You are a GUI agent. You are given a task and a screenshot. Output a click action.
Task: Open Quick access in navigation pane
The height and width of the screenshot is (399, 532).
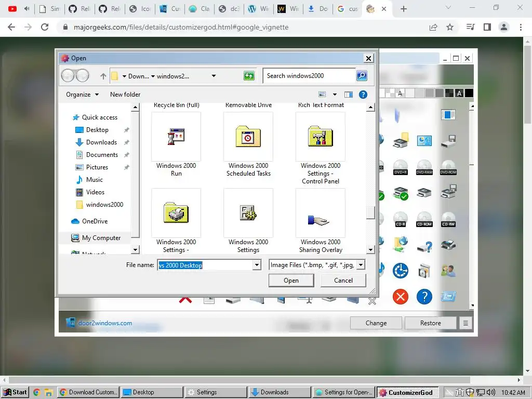tap(95, 117)
